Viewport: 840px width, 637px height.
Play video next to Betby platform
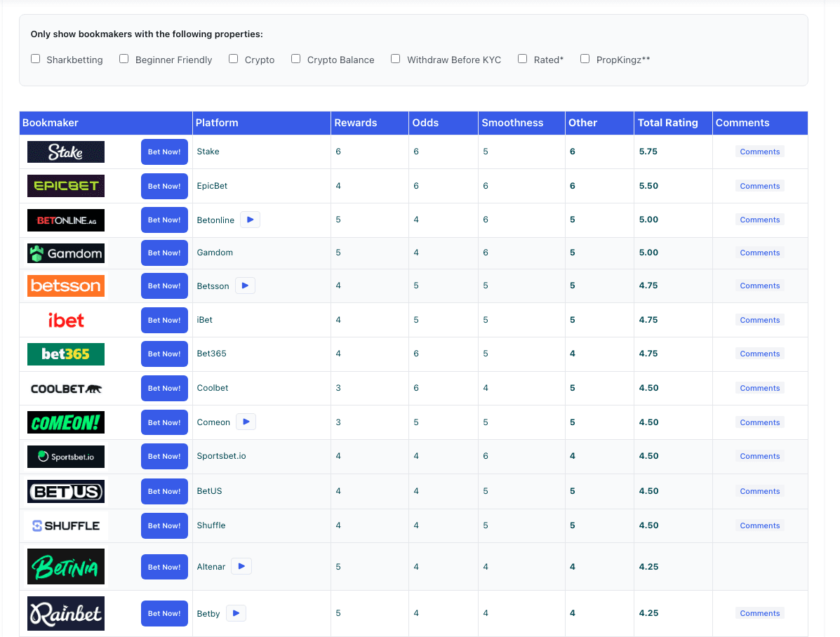pyautogui.click(x=236, y=613)
